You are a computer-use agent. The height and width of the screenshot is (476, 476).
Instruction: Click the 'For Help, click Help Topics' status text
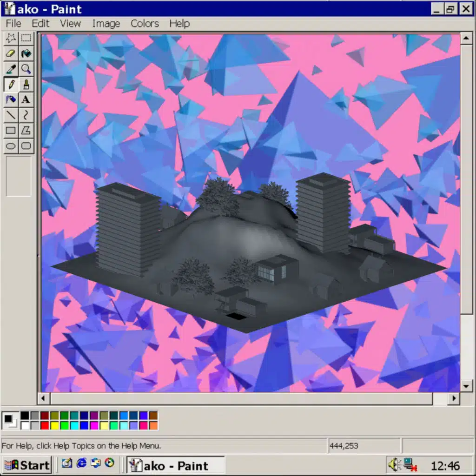click(x=81, y=446)
